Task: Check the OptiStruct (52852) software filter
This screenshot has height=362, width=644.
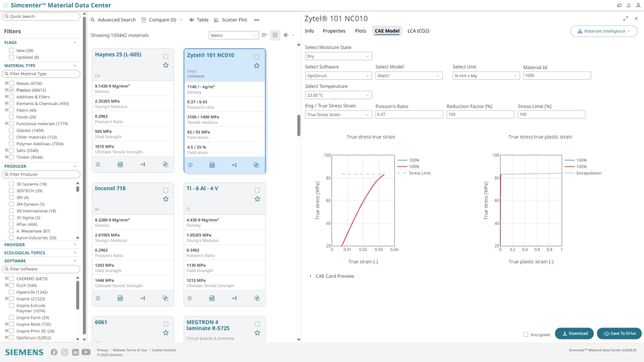Action: tap(11, 337)
